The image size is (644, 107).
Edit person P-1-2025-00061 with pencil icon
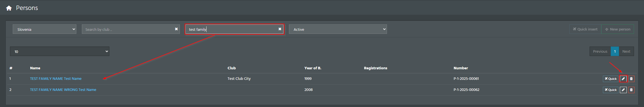[x=623, y=79]
